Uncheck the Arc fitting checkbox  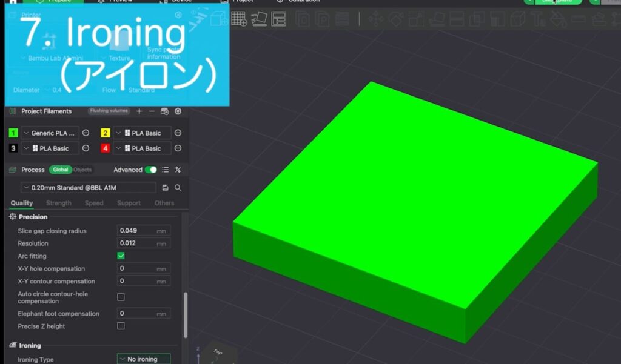tap(121, 256)
